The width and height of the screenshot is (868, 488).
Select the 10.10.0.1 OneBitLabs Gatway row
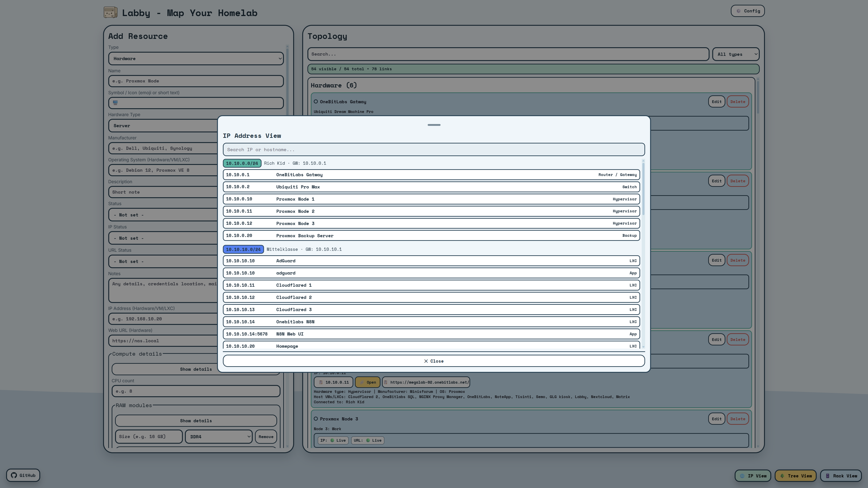coord(431,174)
